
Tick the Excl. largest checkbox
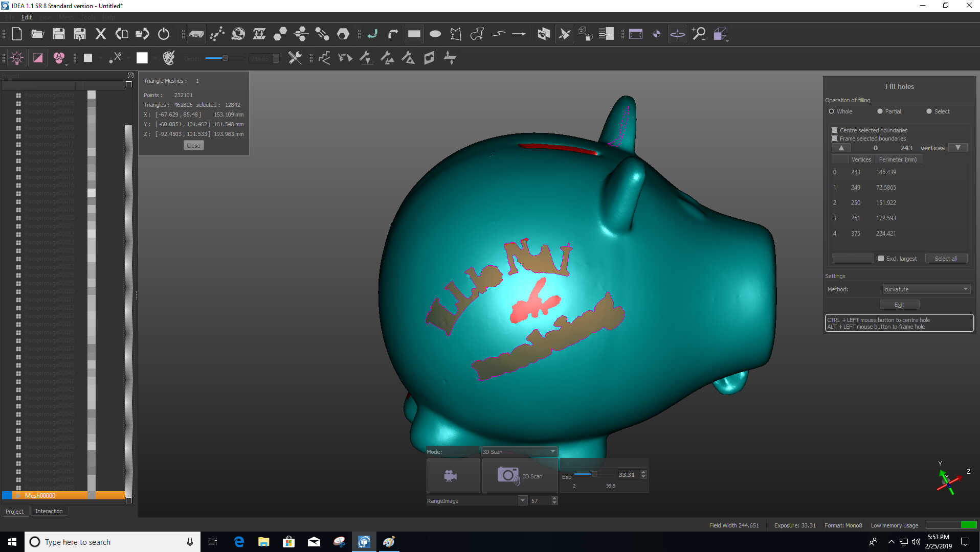[x=881, y=259]
